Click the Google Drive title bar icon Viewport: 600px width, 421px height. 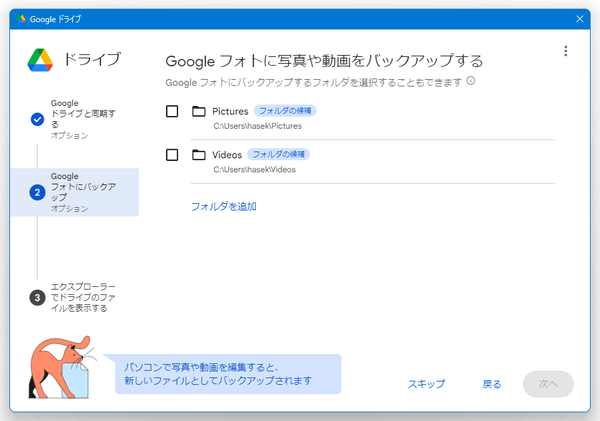(21, 19)
